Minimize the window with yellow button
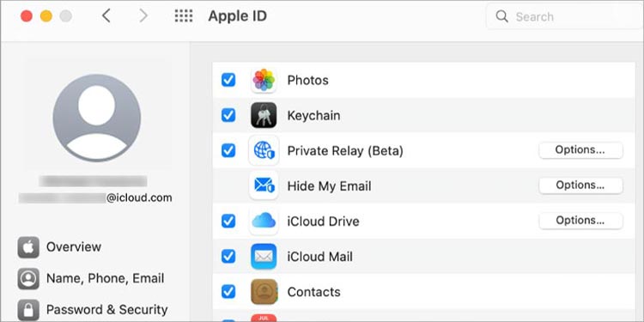The image size is (644, 322). (46, 16)
